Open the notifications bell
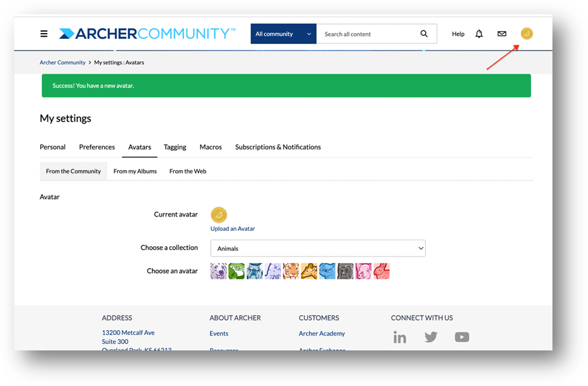This screenshot has height=386, width=588. (479, 34)
